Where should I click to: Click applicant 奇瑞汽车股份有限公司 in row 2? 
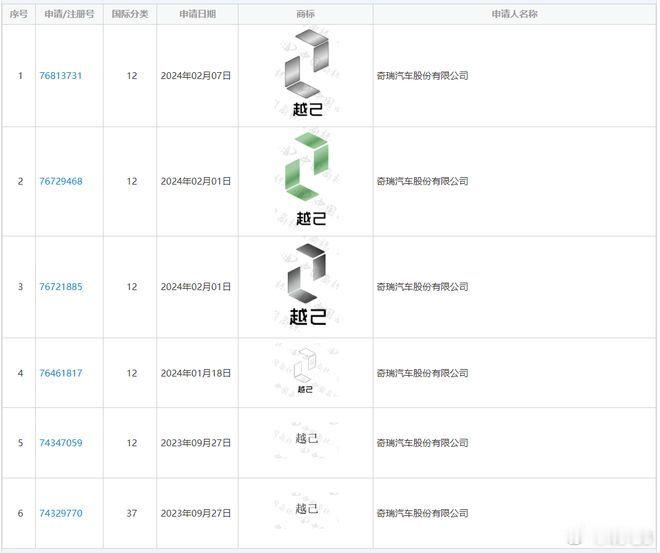(x=422, y=181)
